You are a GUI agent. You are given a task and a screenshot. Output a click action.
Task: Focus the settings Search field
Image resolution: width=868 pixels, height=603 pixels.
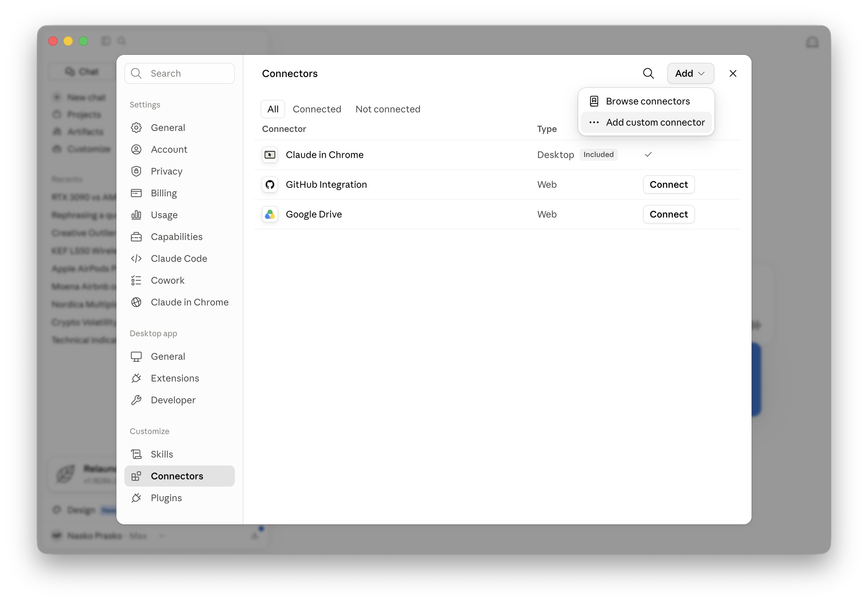[179, 73]
